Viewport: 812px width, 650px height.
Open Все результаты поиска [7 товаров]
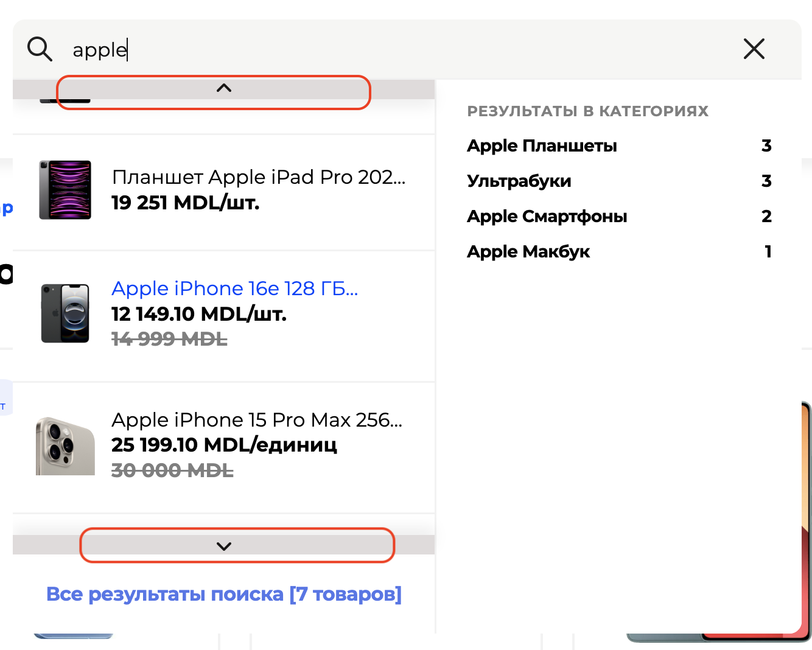pyautogui.click(x=224, y=594)
